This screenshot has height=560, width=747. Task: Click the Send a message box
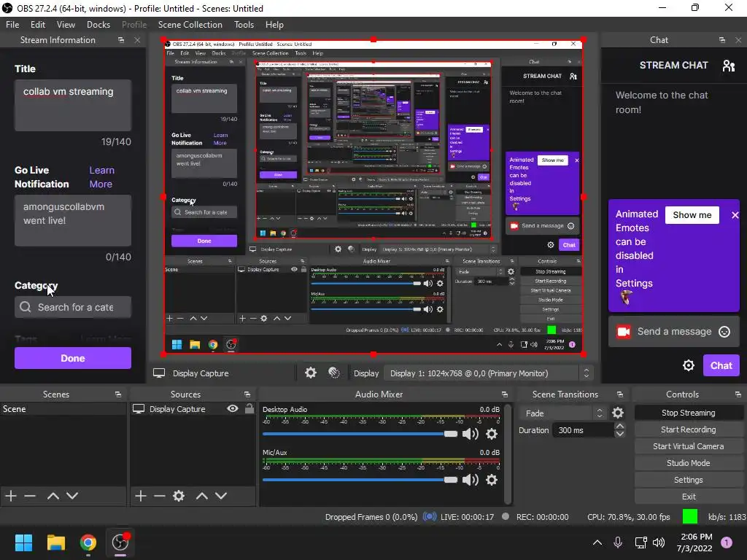point(673,332)
